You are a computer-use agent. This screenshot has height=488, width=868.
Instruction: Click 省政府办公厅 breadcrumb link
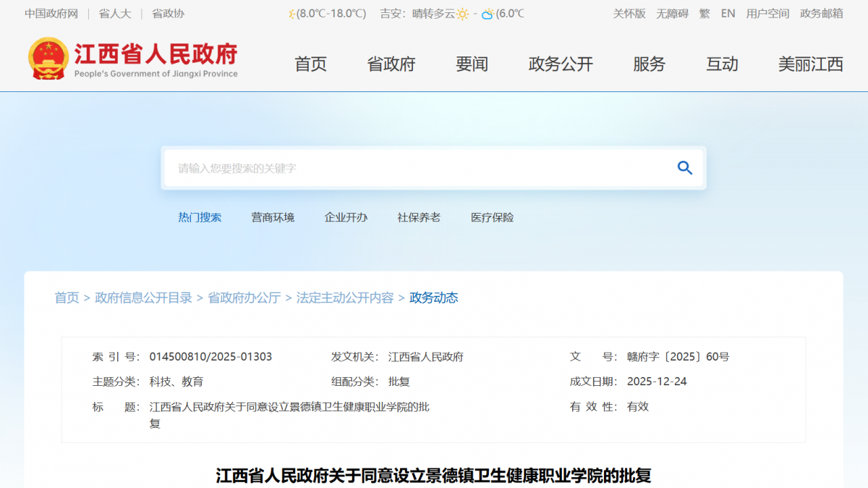click(x=244, y=298)
